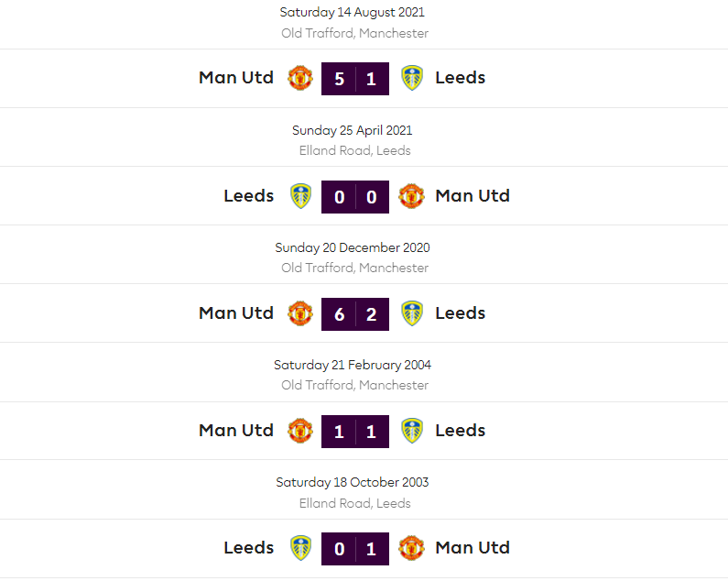Click Leeds crest in 6-2 match
Image resolution: width=728 pixels, height=581 pixels.
412,313
